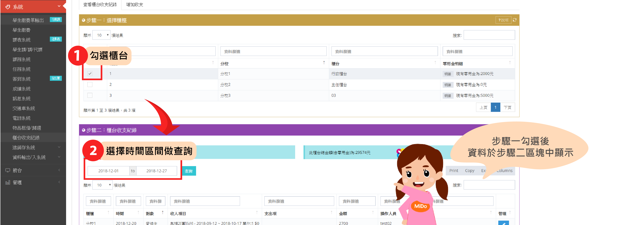
Task: Check the checkbox for 分校2 row
Action: [90, 85]
